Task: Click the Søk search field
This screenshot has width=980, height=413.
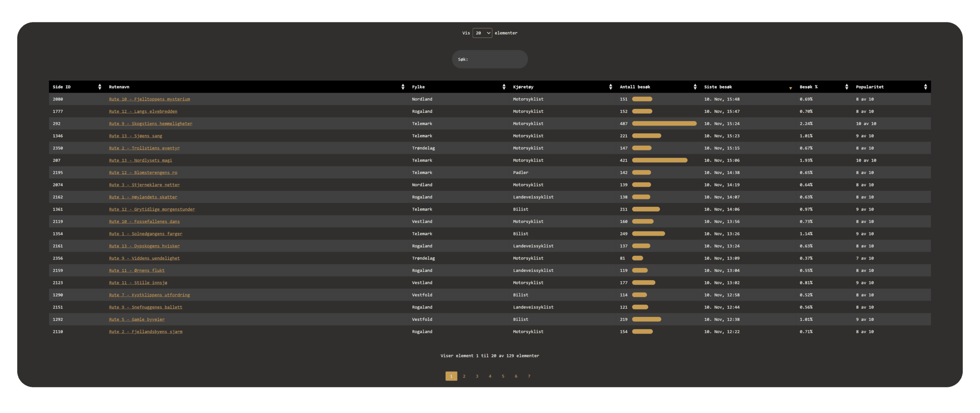Action: 490,59
